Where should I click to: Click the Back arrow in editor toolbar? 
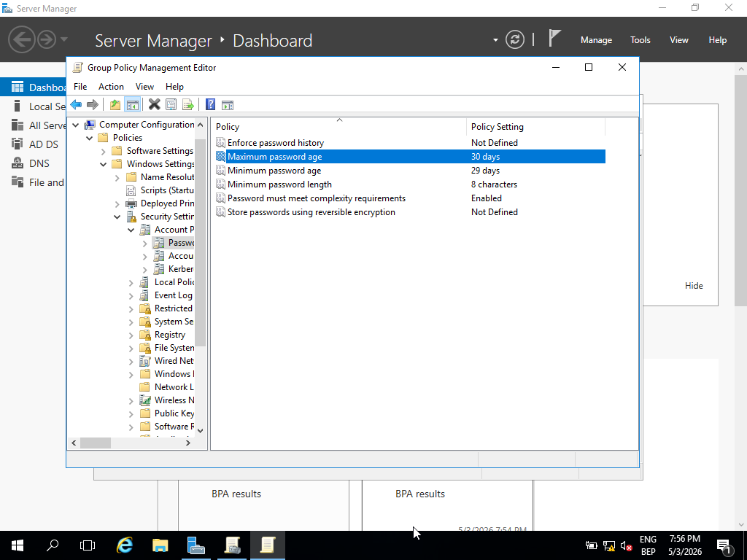click(76, 105)
